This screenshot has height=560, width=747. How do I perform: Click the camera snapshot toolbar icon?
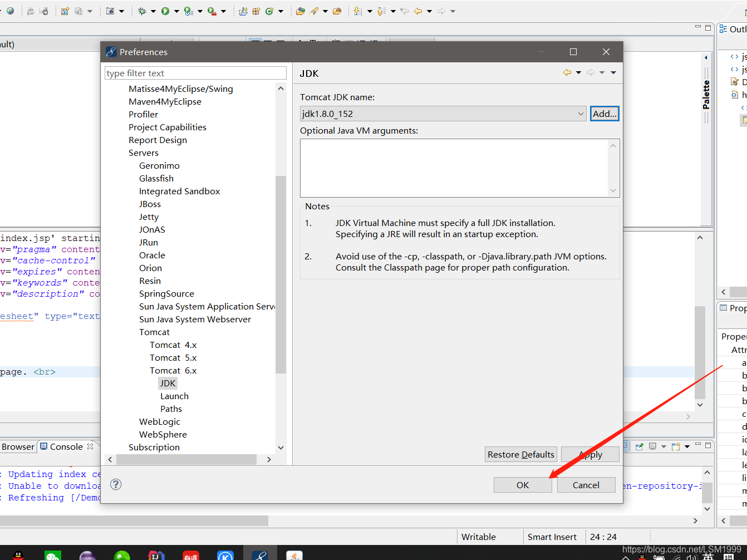110,11
